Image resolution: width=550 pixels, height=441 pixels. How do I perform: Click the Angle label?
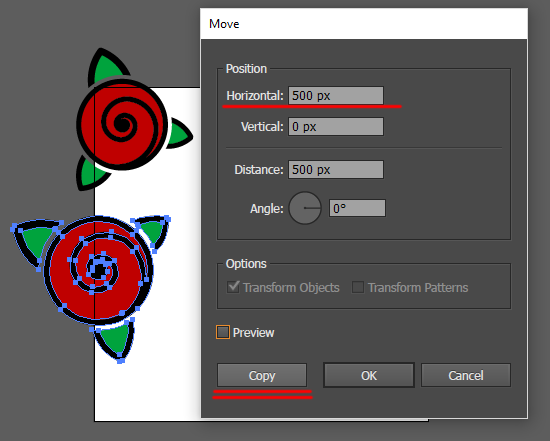click(x=267, y=209)
